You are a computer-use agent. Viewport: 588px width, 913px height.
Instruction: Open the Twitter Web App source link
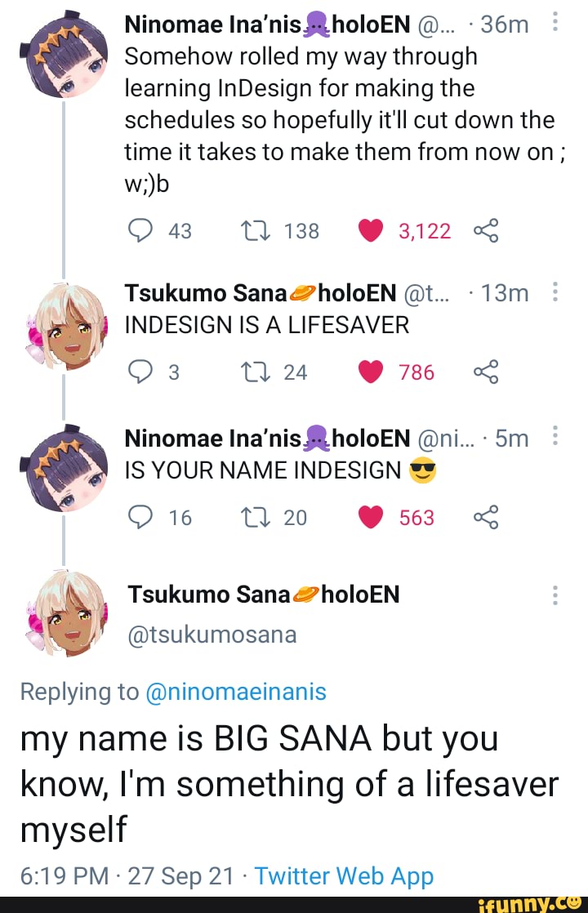[x=344, y=876]
